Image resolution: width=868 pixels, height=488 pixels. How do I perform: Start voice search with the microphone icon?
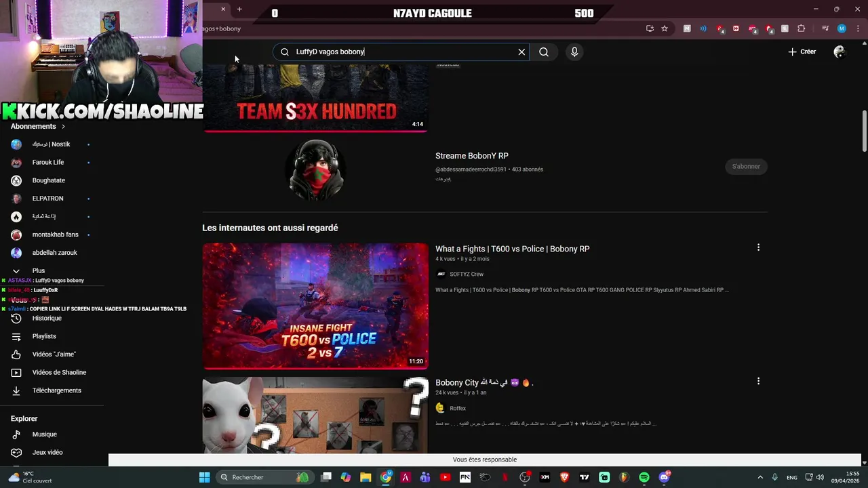click(574, 52)
